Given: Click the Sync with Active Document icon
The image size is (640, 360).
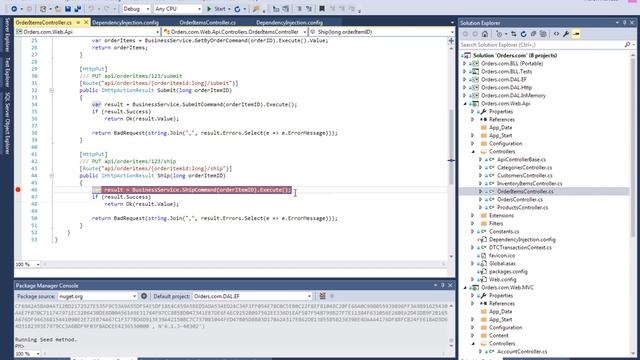Looking at the screenshot, I should point(514,34).
